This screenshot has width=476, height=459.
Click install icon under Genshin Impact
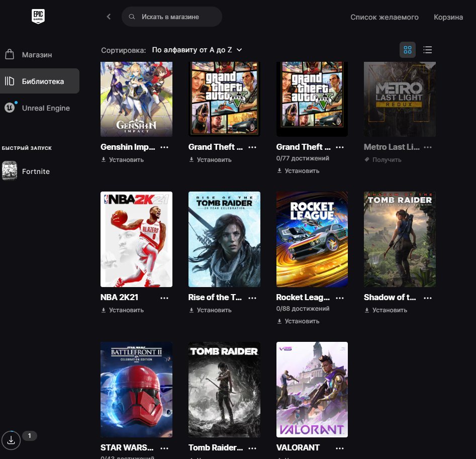[104, 159]
